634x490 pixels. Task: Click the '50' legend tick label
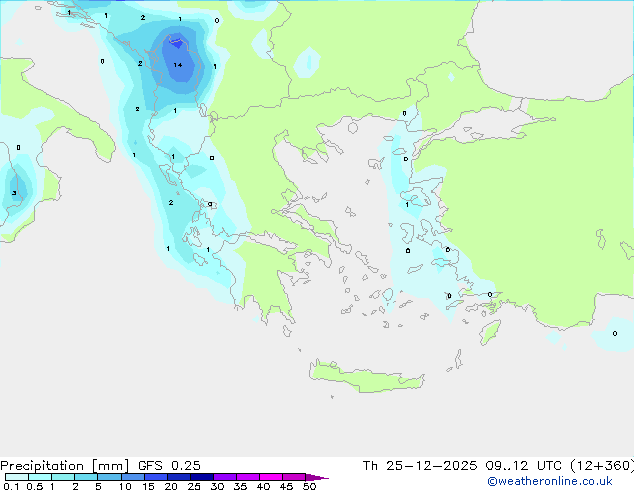point(309,486)
